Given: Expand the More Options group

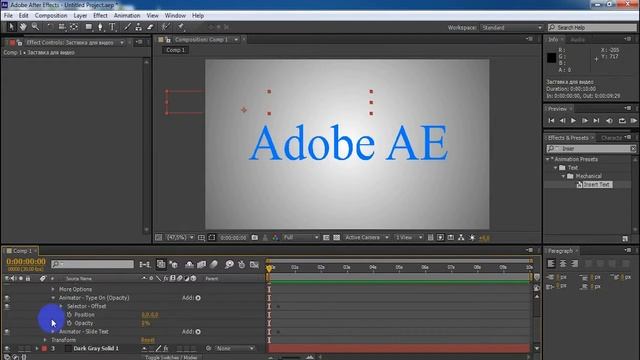Looking at the screenshot, I should [53, 289].
